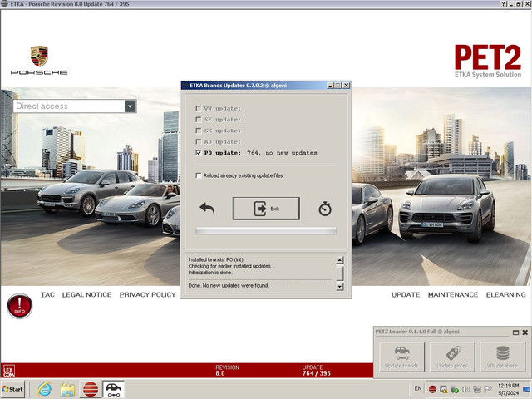
Task: Click the network tray icon
Action: click(476, 389)
